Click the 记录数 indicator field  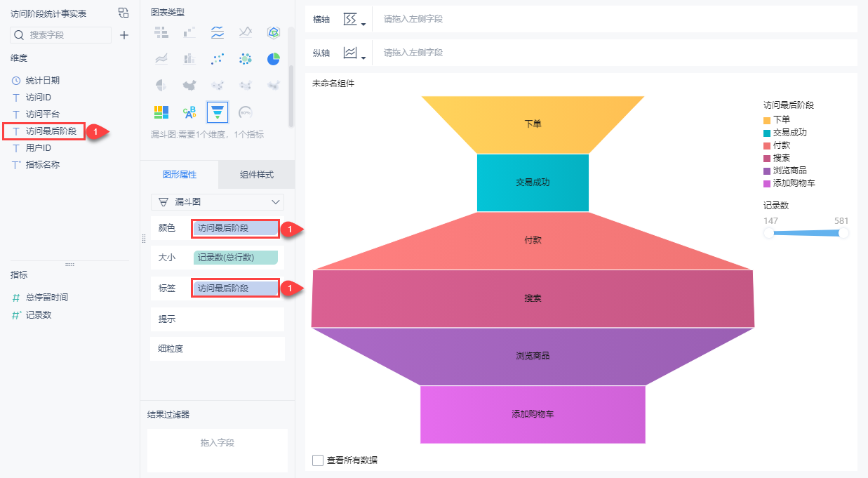coord(39,315)
